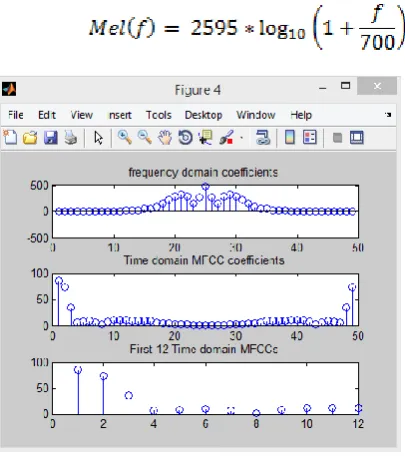
Task: Open the Insert menu
Action: pos(120,115)
